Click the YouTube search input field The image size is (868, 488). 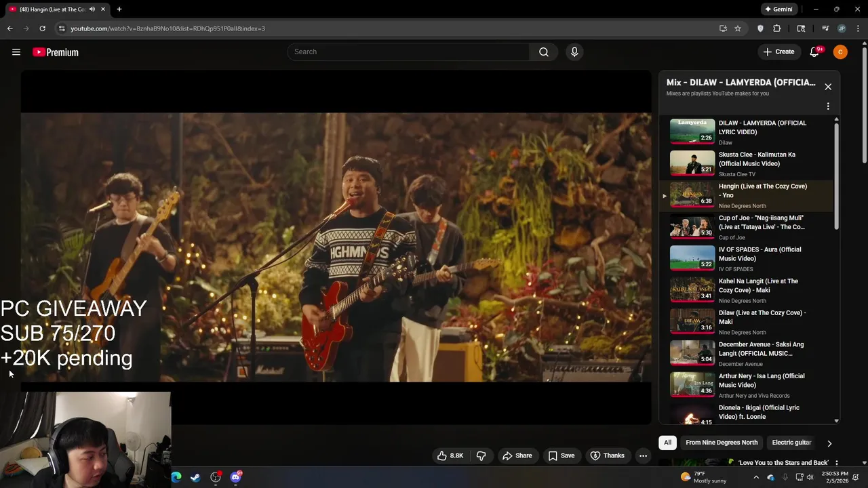[410, 52]
